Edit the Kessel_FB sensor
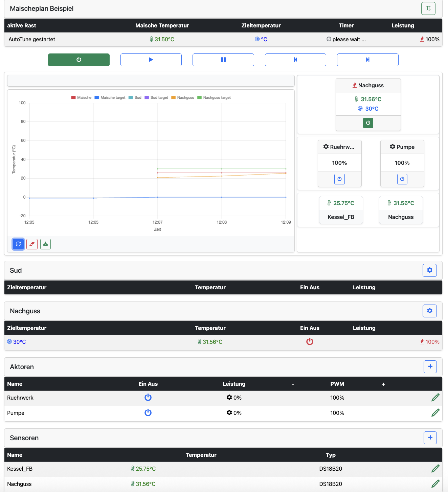448x492 pixels. click(x=435, y=469)
